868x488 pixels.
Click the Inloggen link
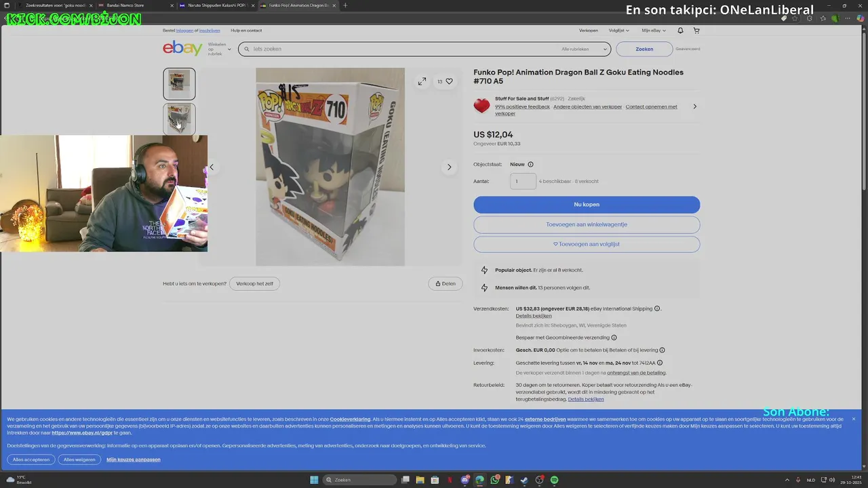pos(184,30)
